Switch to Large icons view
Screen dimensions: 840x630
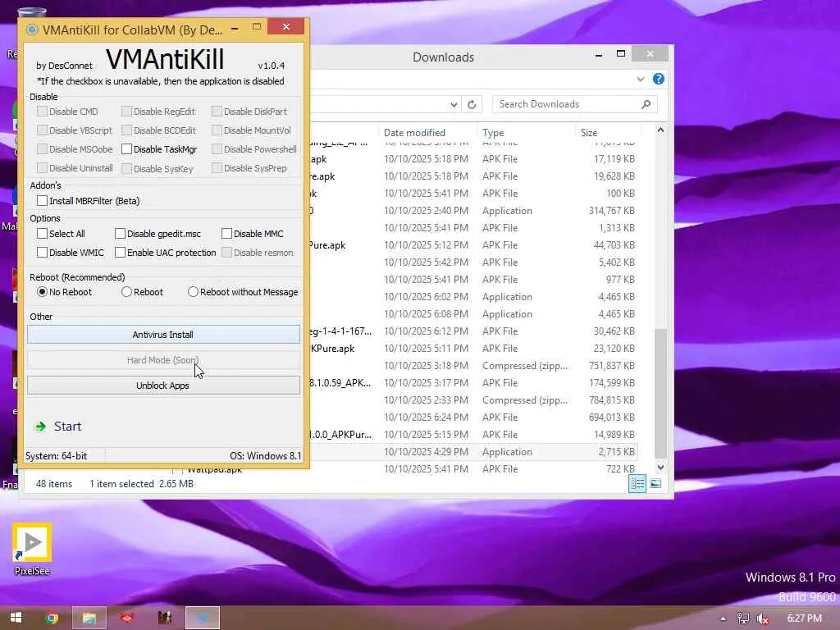(655, 484)
